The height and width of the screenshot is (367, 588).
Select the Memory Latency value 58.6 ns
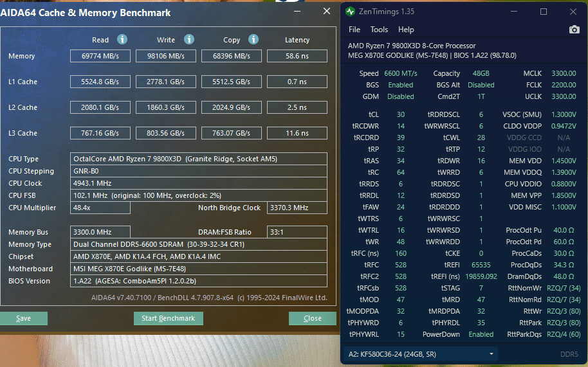297,56
